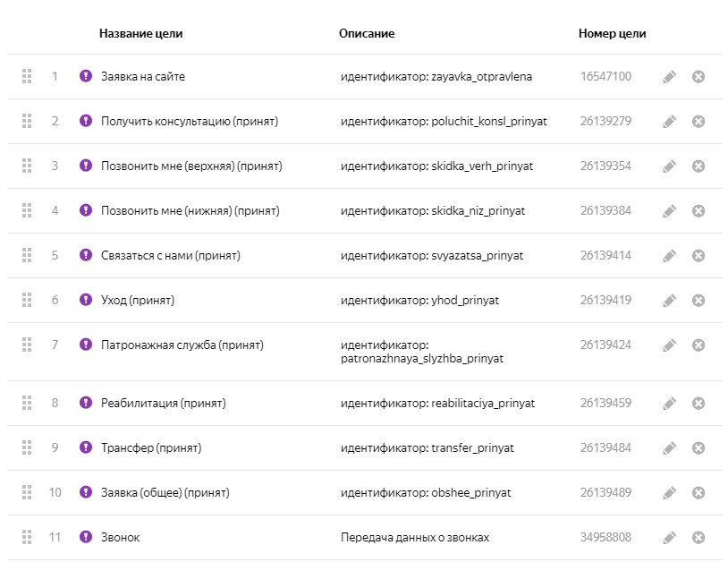Click purple warning icon beside 'Трансфер (принят)'

(86, 447)
